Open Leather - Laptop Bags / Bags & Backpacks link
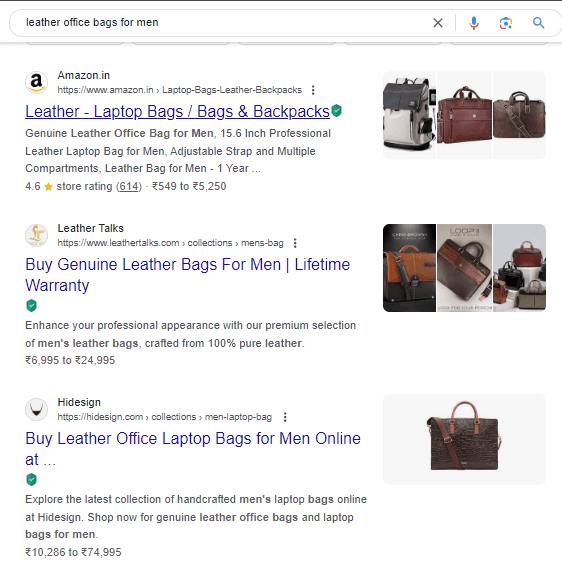The image size is (562, 564). (x=177, y=112)
